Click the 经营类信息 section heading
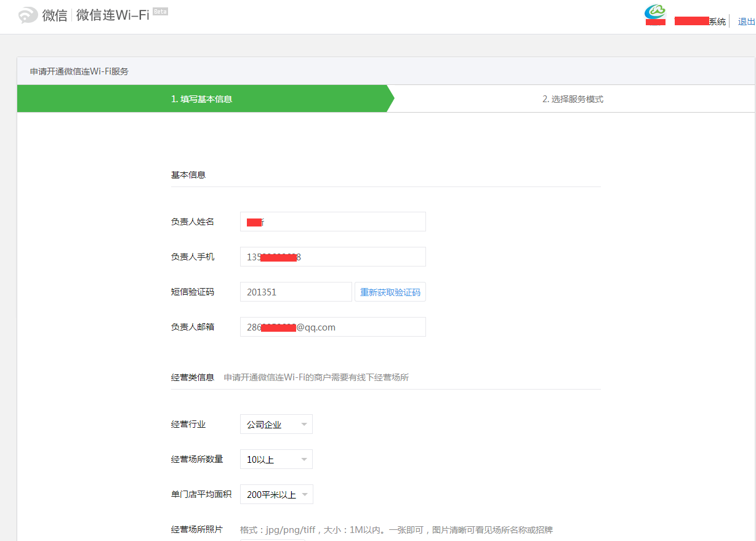Viewport: 756px width, 541px height. coord(193,377)
